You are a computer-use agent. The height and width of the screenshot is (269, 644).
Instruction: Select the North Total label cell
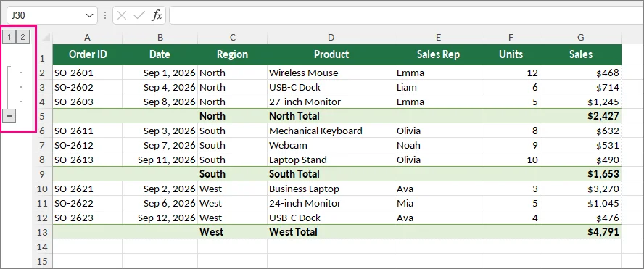point(331,116)
